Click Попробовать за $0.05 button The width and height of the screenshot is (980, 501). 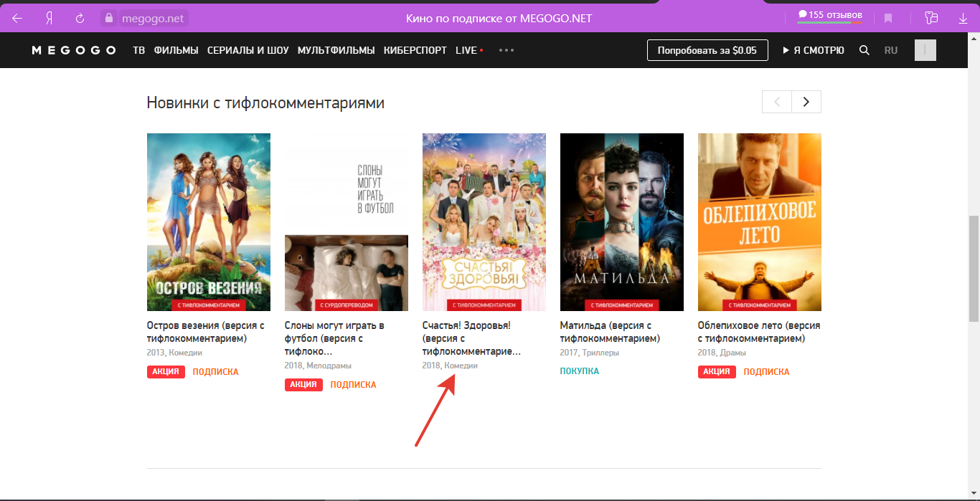(x=707, y=50)
